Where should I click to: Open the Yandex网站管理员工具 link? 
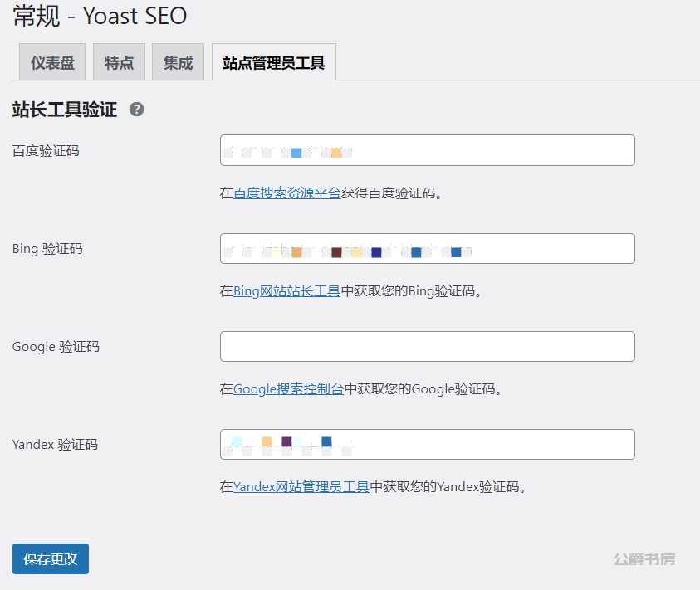(301, 487)
